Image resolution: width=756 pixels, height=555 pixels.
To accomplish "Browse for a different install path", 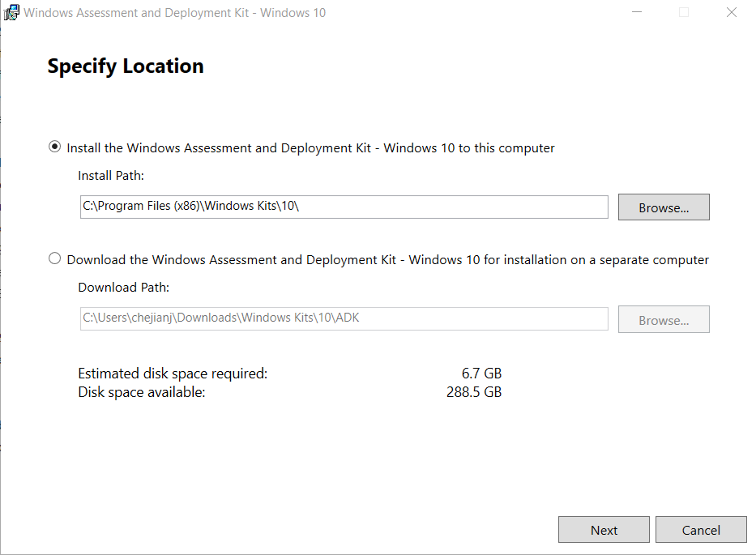I will pyautogui.click(x=664, y=207).
